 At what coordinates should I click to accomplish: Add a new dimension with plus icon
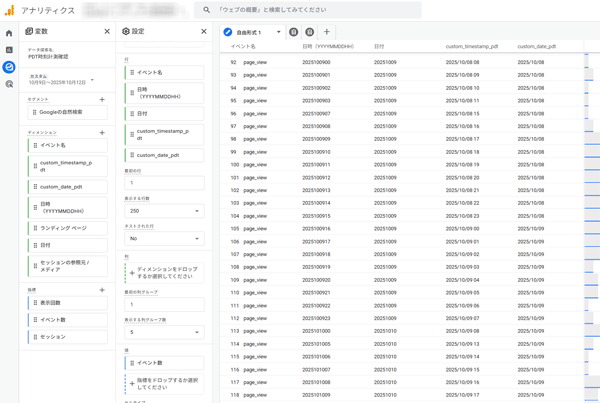click(x=102, y=132)
